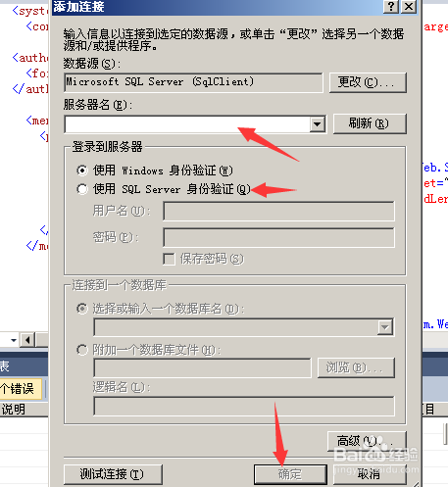The width and height of the screenshot is (448, 487).
Task: Click the 浏览(B) browse button
Action: tap(356, 367)
